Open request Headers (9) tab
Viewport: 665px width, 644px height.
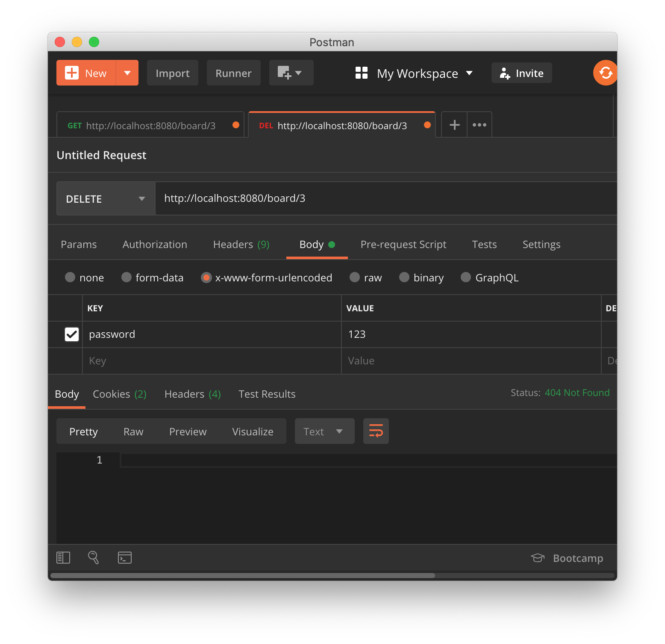tap(241, 244)
